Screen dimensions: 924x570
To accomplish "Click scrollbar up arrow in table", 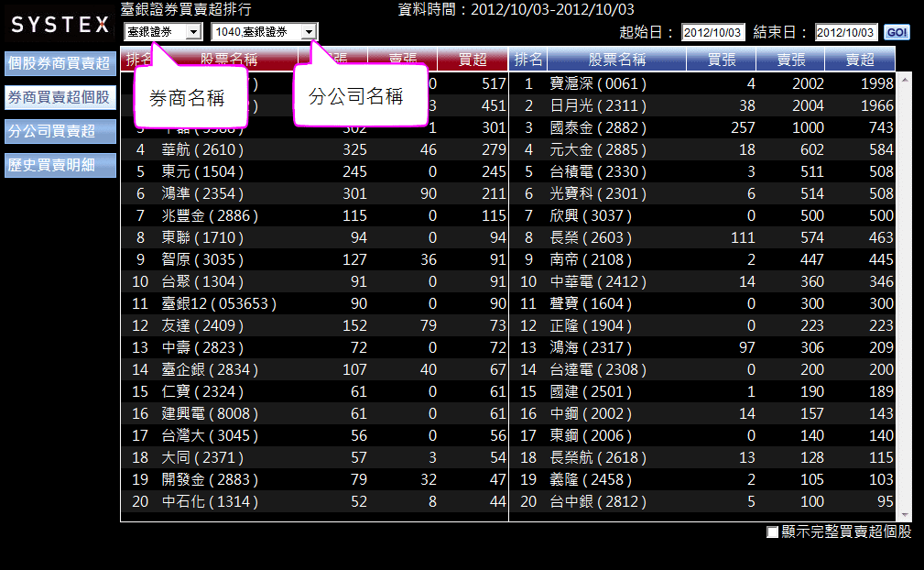I will (x=906, y=79).
